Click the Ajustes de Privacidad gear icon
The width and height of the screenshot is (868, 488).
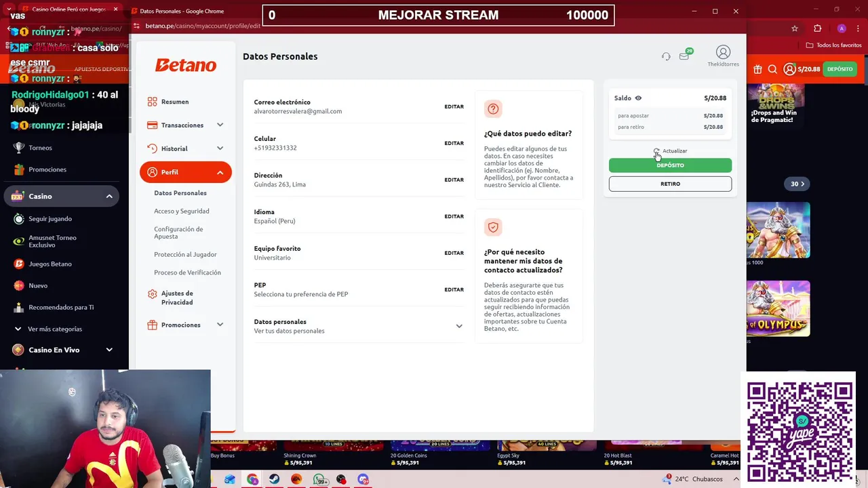pos(152,294)
